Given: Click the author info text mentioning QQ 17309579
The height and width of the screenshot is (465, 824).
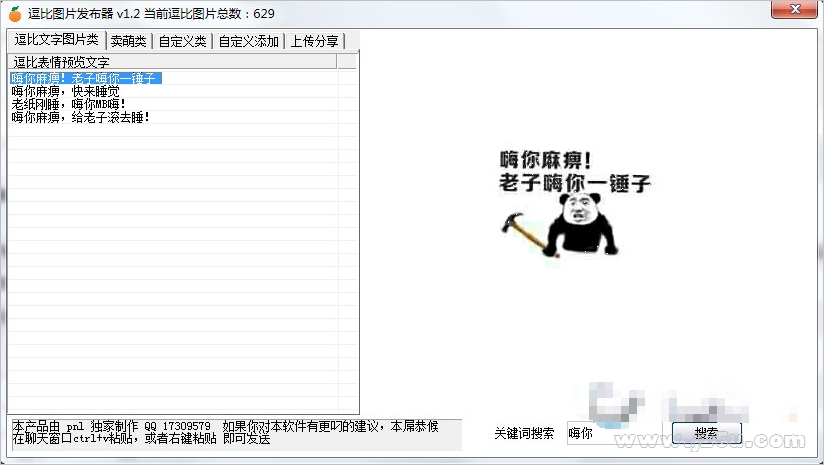Looking at the screenshot, I should (225, 426).
